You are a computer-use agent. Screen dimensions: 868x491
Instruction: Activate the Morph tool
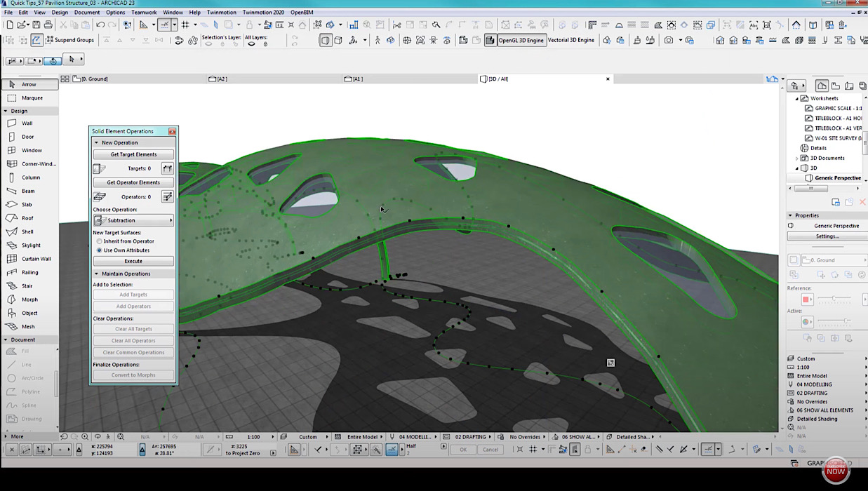28,300
